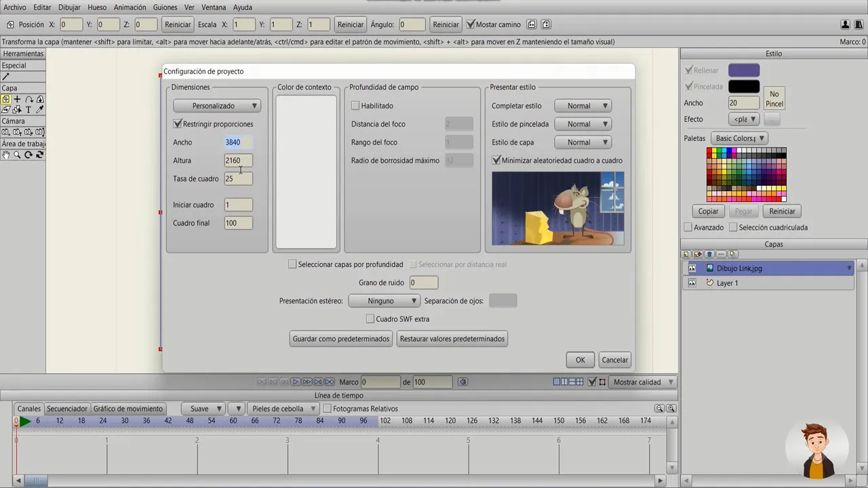
Task: Click the purple Rellenar fill color swatch
Action: pyautogui.click(x=744, y=70)
